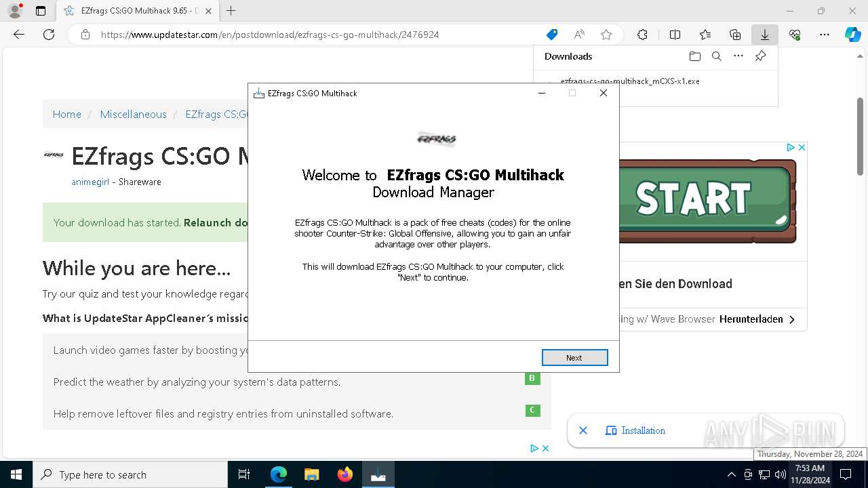868x488 pixels.
Task: Open ezfrags-cs-go-multihack exe in Downloads panel
Action: 630,81
